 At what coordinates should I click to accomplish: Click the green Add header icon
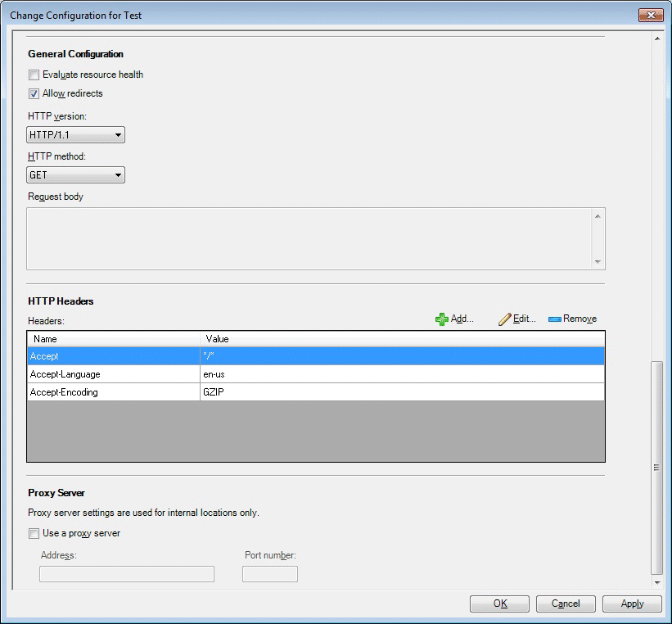click(442, 319)
